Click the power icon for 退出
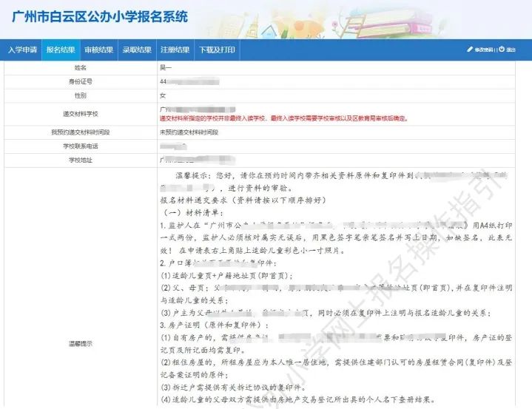532x409 pixels. pyautogui.click(x=502, y=49)
